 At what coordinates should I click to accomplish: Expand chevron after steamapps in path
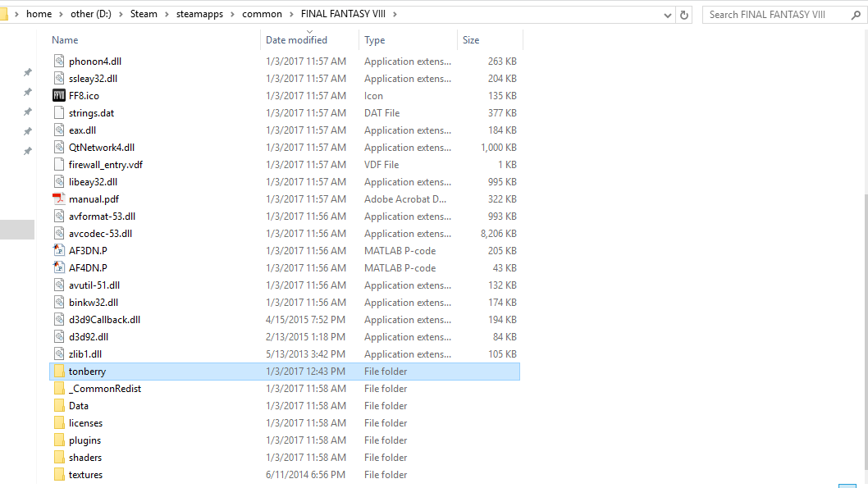[x=232, y=14]
